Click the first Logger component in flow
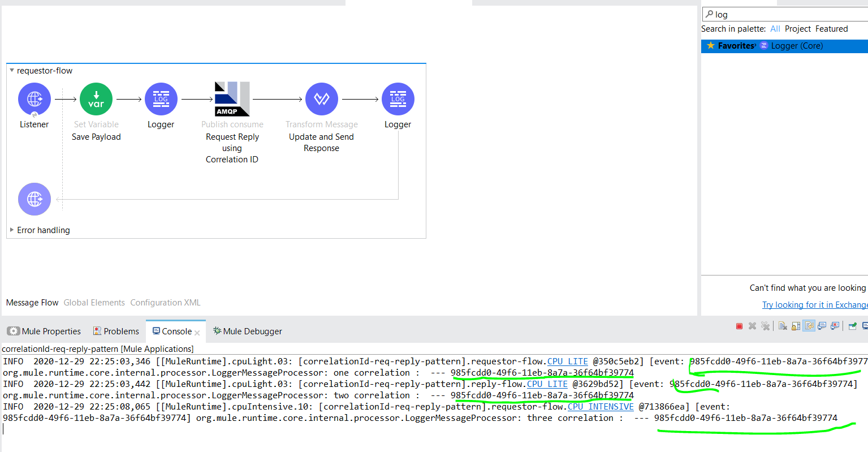 point(161,99)
